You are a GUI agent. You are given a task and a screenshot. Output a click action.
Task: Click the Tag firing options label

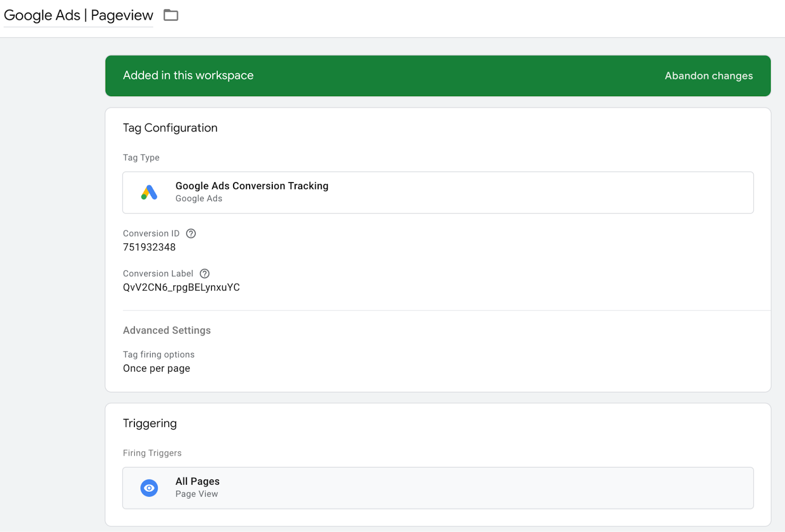pyautogui.click(x=158, y=354)
